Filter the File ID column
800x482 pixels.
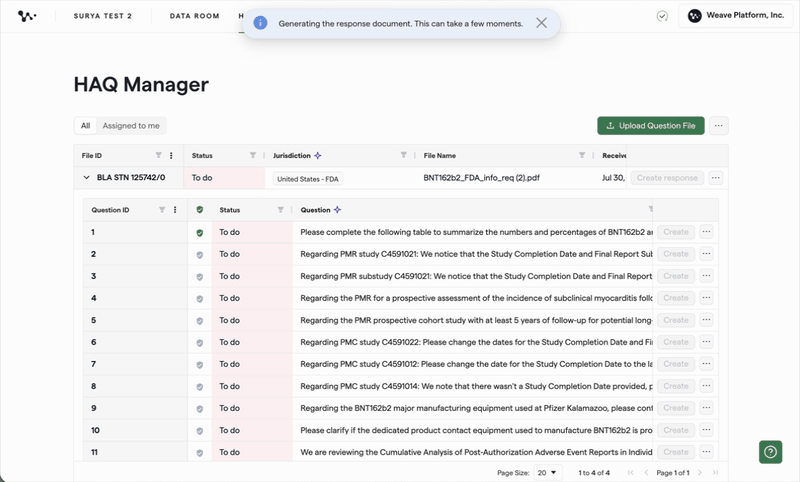point(158,155)
